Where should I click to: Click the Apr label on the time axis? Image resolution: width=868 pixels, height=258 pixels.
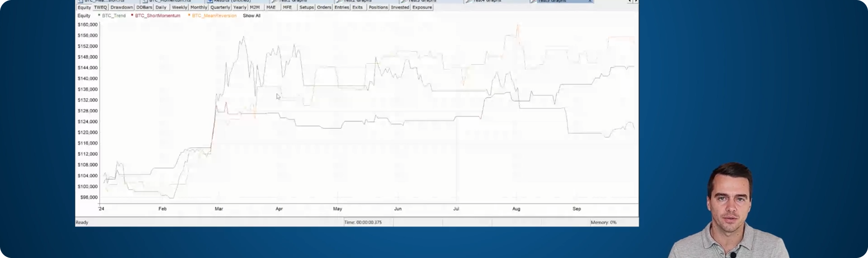click(279, 209)
